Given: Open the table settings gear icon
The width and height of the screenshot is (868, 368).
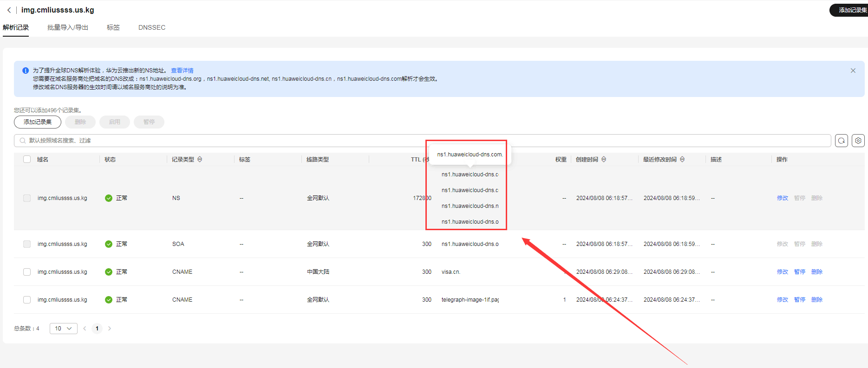Looking at the screenshot, I should point(858,141).
